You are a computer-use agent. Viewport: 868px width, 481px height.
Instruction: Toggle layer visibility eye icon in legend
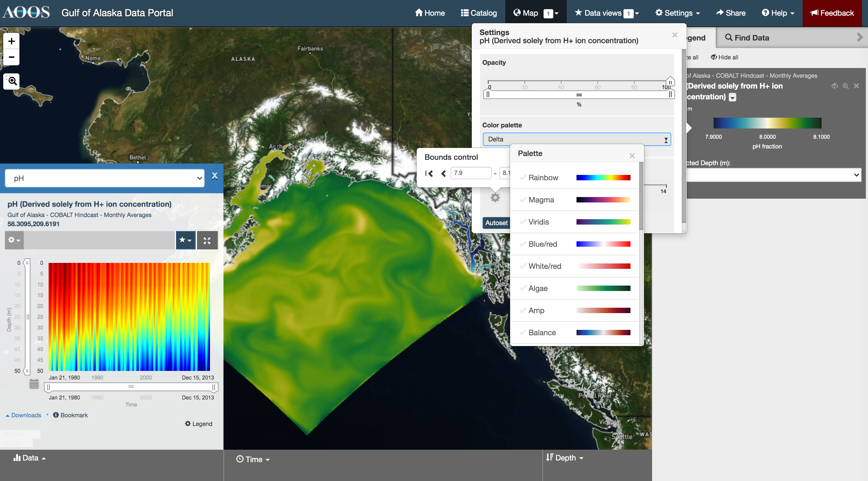(835, 86)
